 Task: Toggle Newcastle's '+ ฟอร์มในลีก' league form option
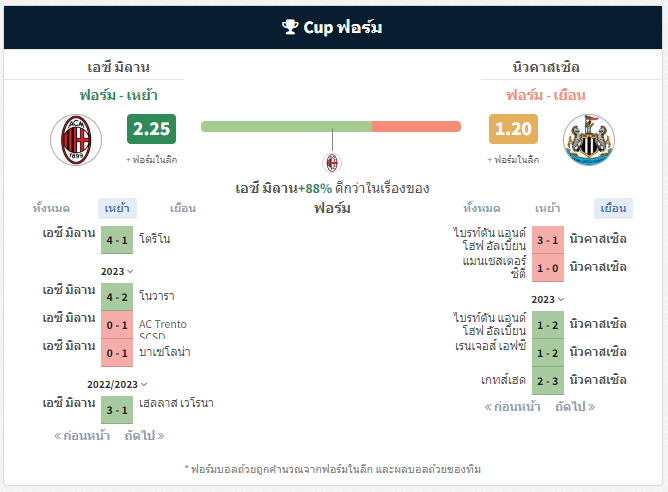pos(513,160)
